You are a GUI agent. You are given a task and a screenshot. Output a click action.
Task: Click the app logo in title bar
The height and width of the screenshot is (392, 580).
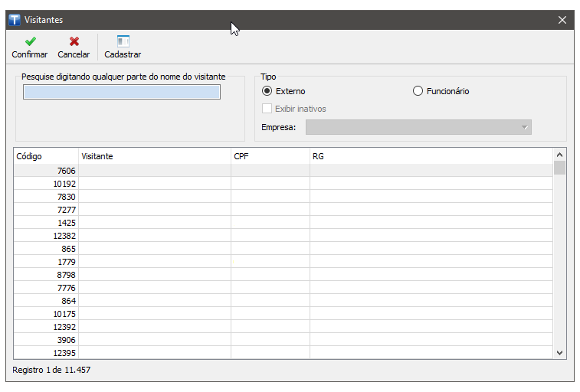[x=15, y=20]
